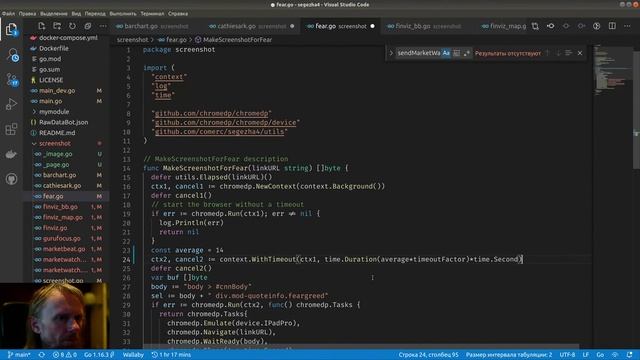Open gurufocus.go in Explorer
Screen dimensions: 640x360
[61, 238]
